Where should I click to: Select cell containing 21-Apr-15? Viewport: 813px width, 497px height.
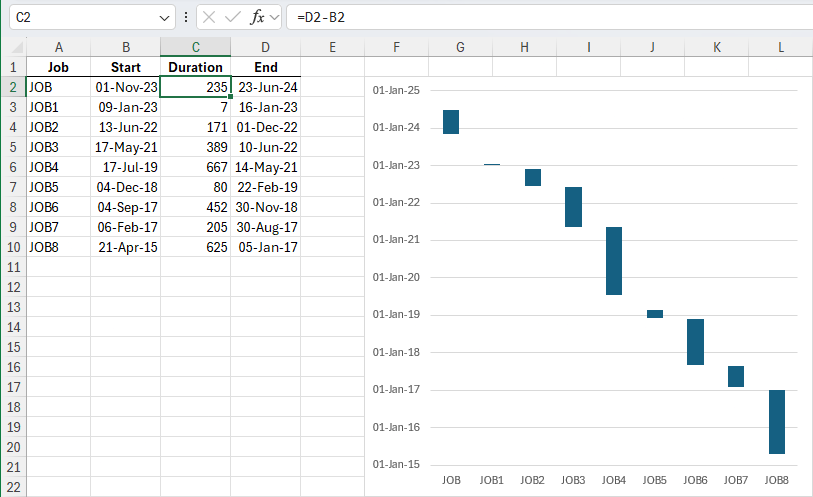125,247
